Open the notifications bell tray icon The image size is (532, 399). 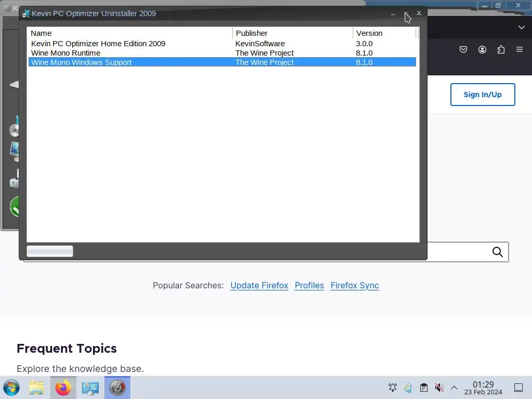393,388
